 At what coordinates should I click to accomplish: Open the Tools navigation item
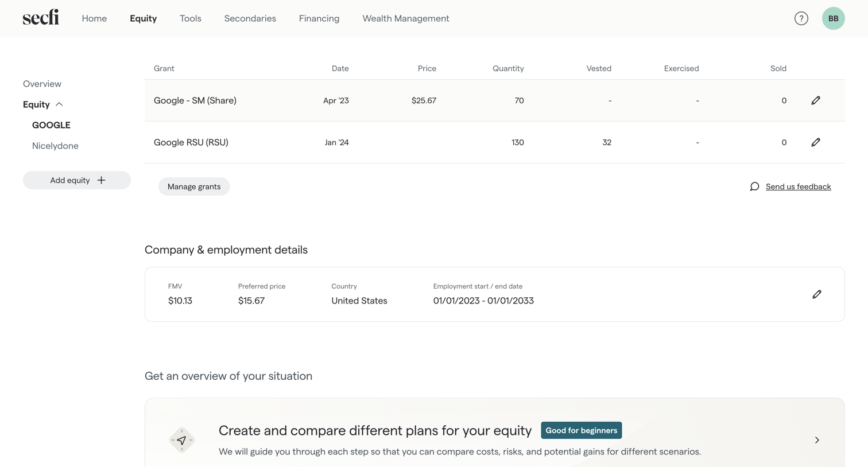click(191, 18)
